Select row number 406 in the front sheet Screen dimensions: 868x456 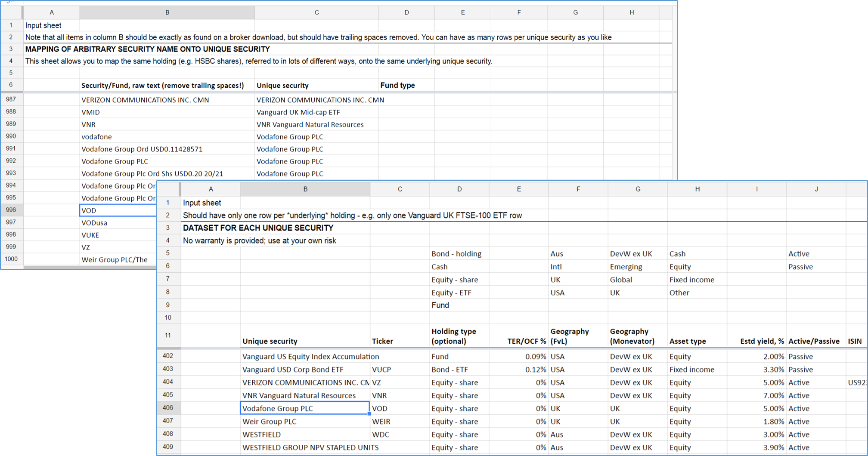(168, 408)
